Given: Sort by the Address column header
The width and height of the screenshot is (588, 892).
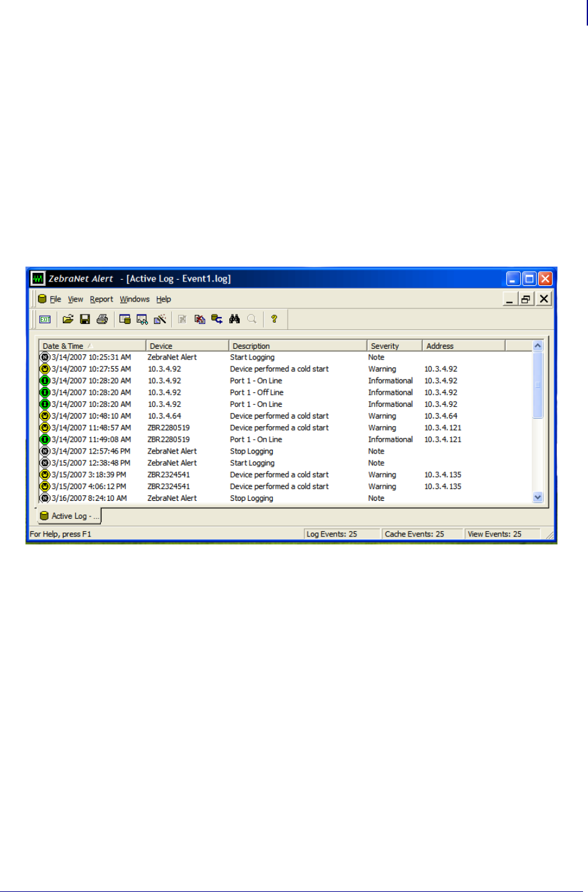Looking at the screenshot, I should coord(464,346).
